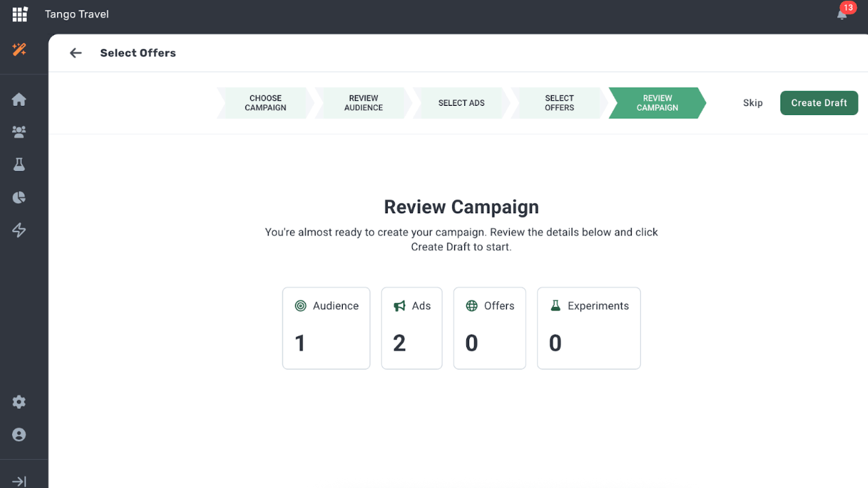The height and width of the screenshot is (488, 868).
Task: Open the Experiments flask sidebar icon
Action: click(x=19, y=164)
